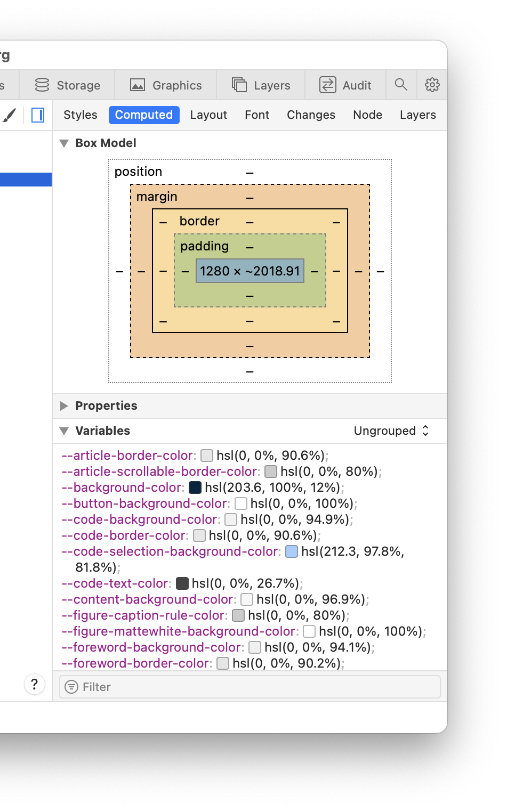Select the Layout sidebar tab

(x=208, y=115)
